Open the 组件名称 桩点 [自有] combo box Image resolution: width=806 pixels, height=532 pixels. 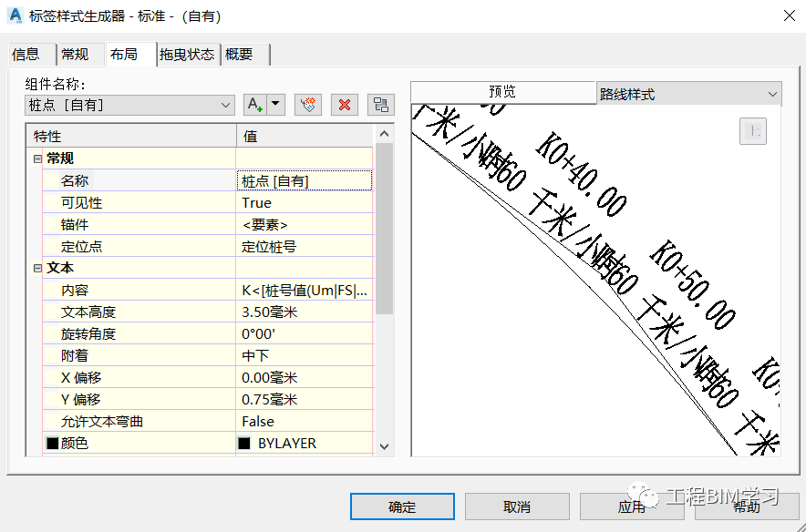(x=129, y=106)
